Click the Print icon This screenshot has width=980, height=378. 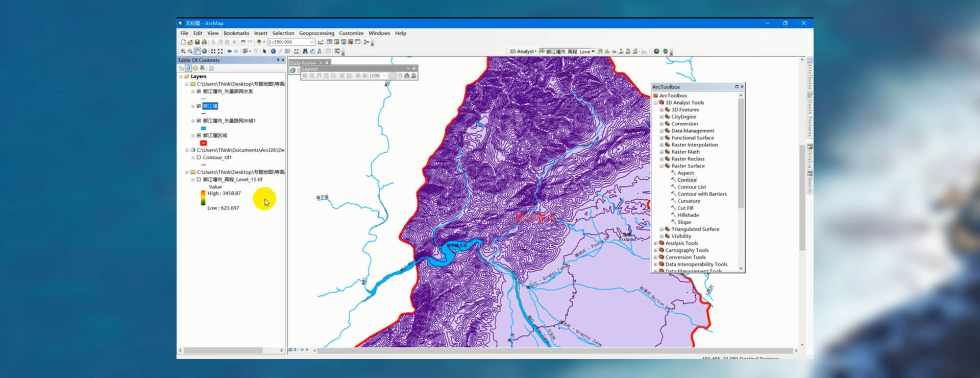204,42
